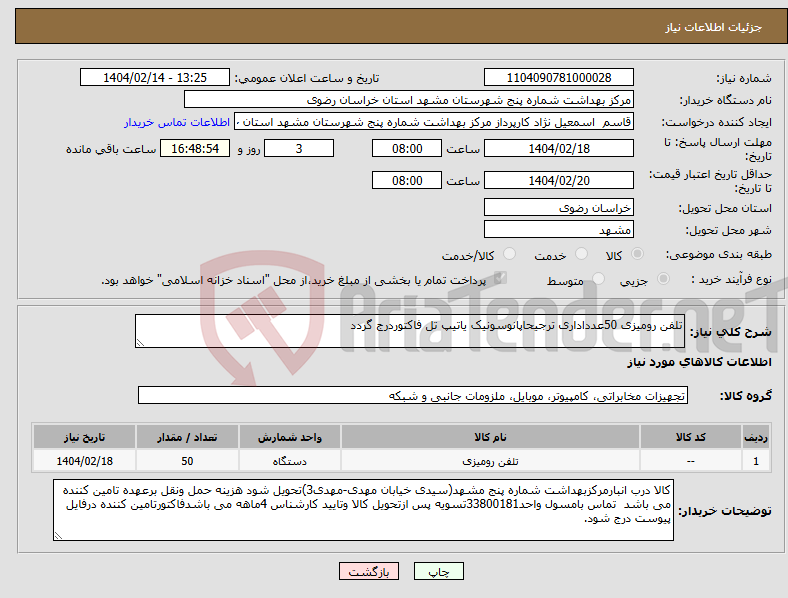
Task: Click the تاریخ نیاز column header
Action: pos(84,437)
